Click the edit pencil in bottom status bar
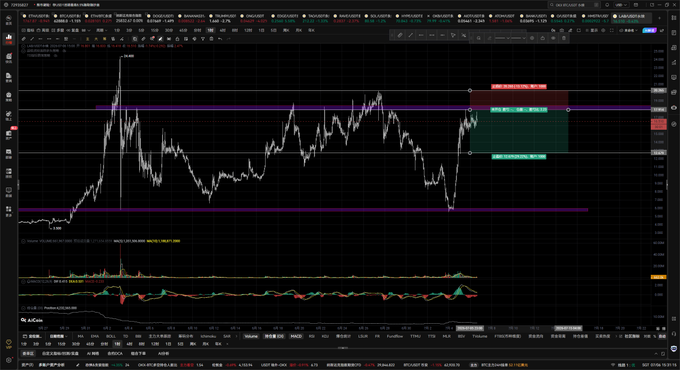Image resolution: width=680 pixels, height=370 pixels. (x=78, y=365)
